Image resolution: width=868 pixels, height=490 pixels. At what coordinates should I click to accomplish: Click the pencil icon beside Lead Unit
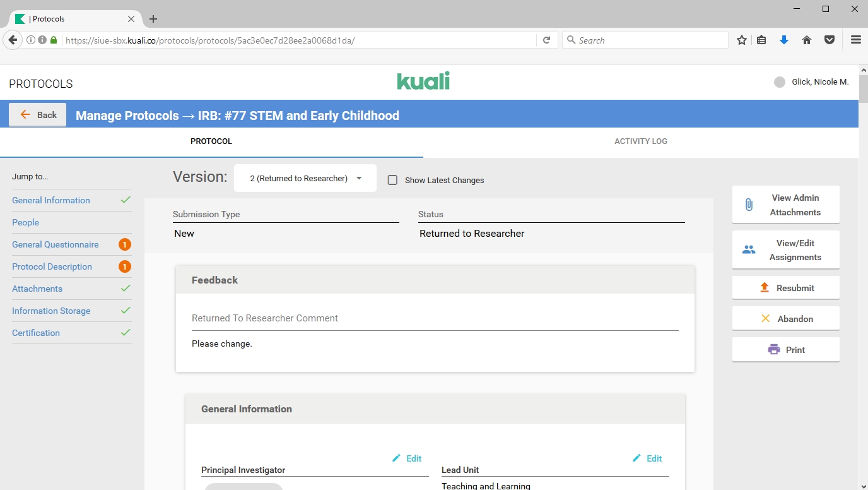[x=636, y=458]
